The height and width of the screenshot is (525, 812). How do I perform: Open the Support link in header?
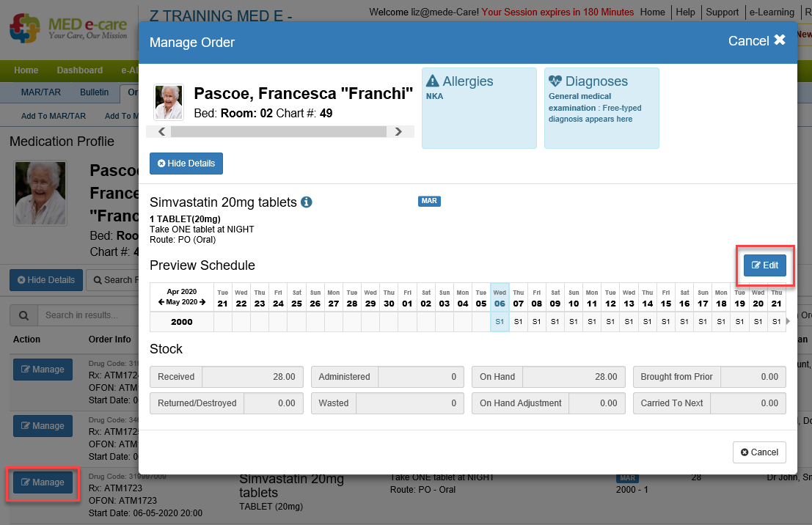pos(722,12)
